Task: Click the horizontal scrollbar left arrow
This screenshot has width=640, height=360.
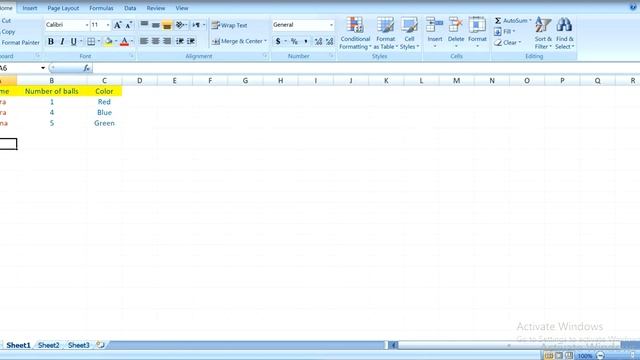Action: tap(393, 345)
